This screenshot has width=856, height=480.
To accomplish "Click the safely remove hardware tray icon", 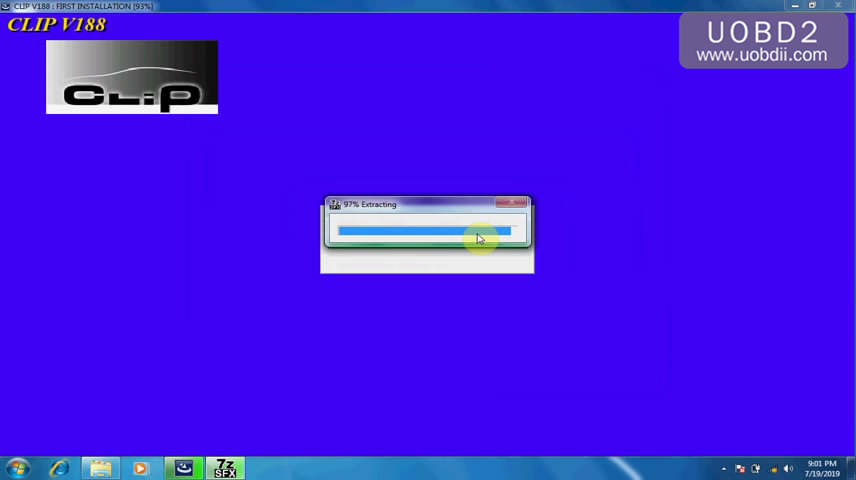I will click(x=756, y=468).
